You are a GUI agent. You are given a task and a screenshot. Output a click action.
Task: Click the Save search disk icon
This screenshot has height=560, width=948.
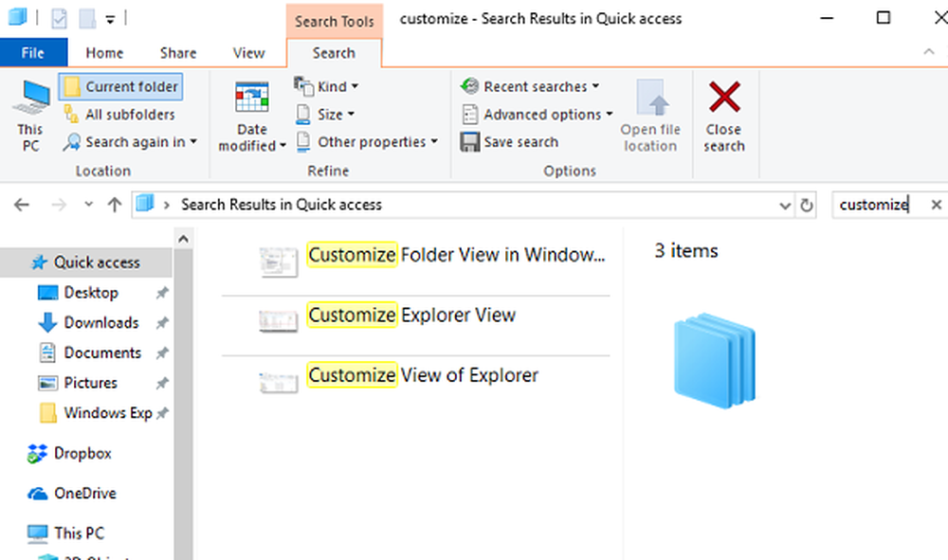[x=470, y=142]
